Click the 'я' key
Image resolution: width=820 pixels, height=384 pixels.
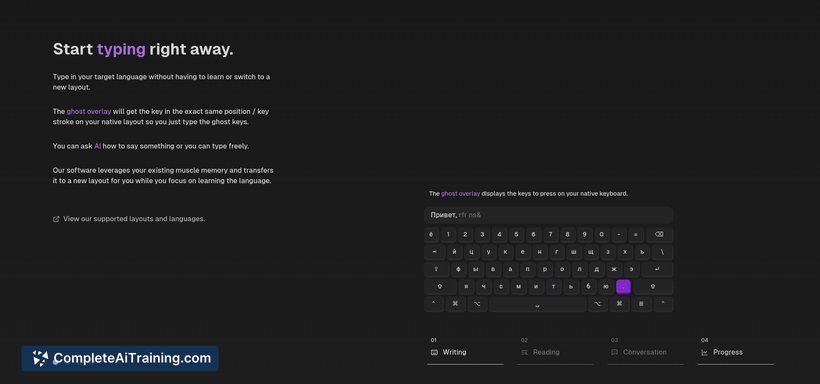point(466,287)
